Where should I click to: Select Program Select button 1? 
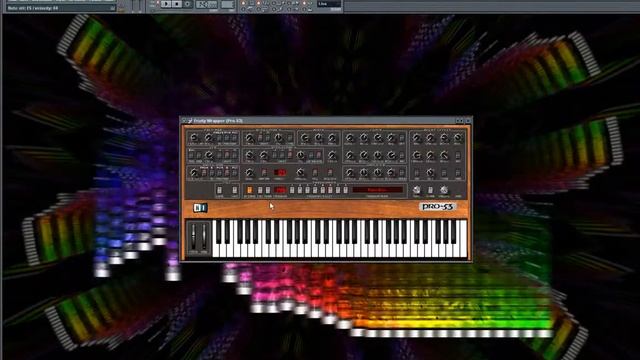tap(292, 190)
